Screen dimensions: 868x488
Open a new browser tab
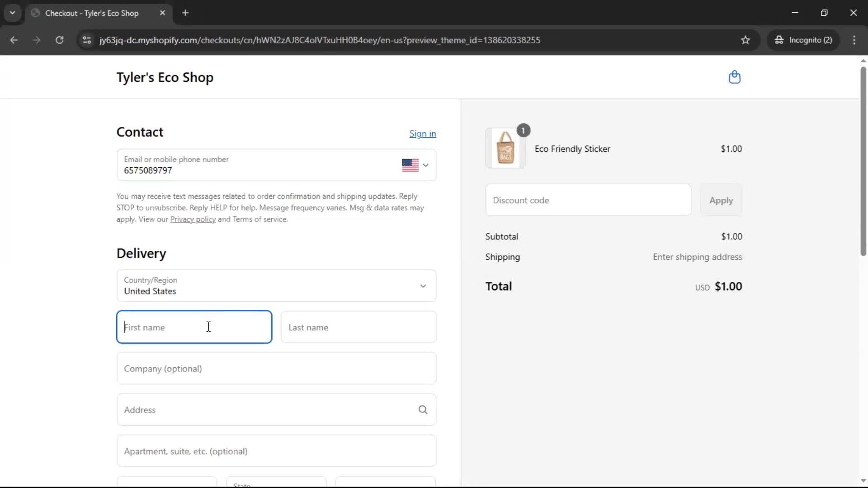click(x=185, y=13)
